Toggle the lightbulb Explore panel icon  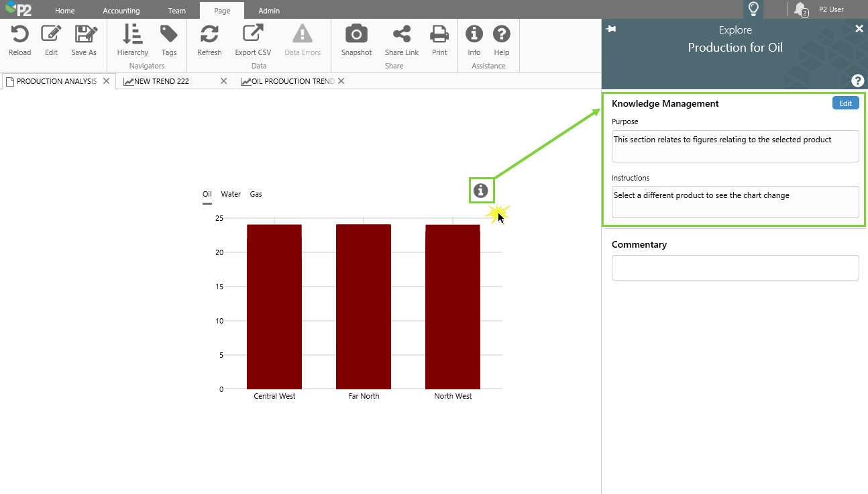coord(753,9)
